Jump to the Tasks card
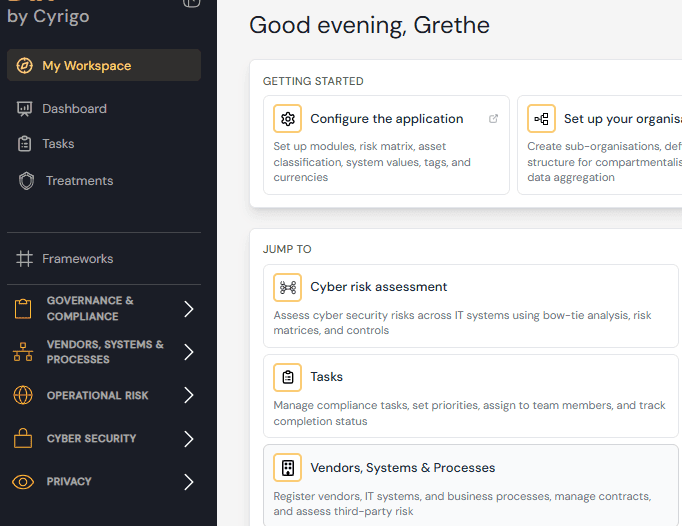This screenshot has height=526, width=682. pyautogui.click(x=471, y=396)
